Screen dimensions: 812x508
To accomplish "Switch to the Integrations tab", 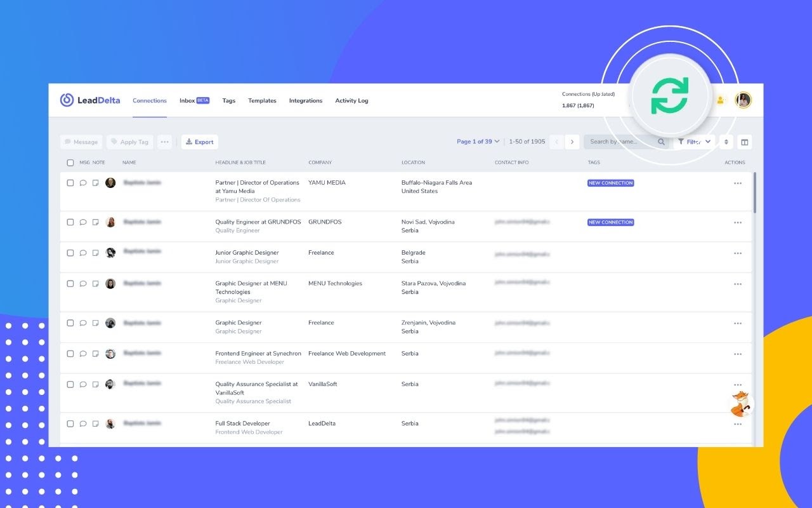I will [306, 101].
